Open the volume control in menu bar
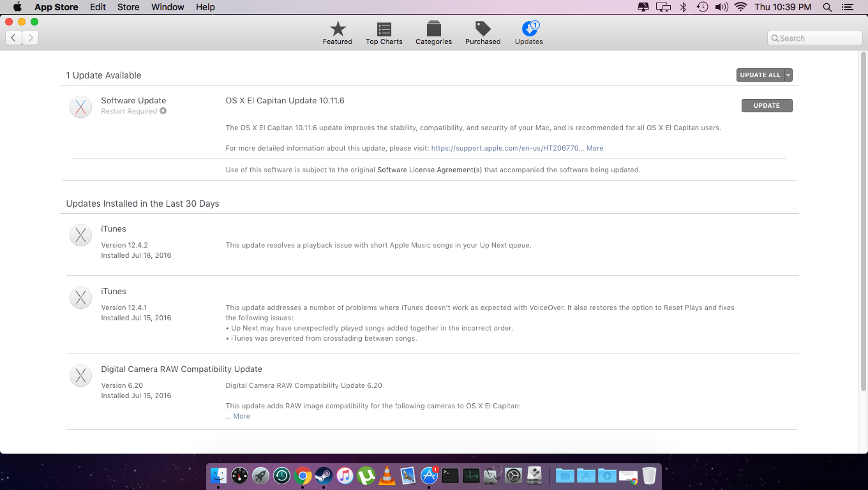Image resolution: width=868 pixels, height=490 pixels. click(x=721, y=7)
